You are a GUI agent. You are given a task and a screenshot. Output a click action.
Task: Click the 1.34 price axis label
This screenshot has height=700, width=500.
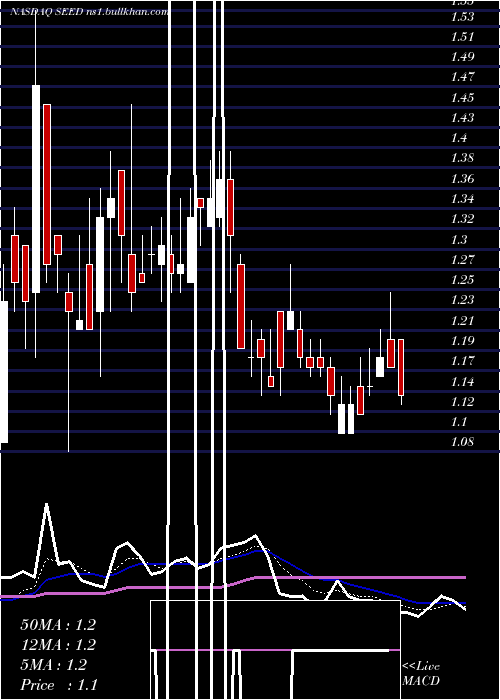462,199
